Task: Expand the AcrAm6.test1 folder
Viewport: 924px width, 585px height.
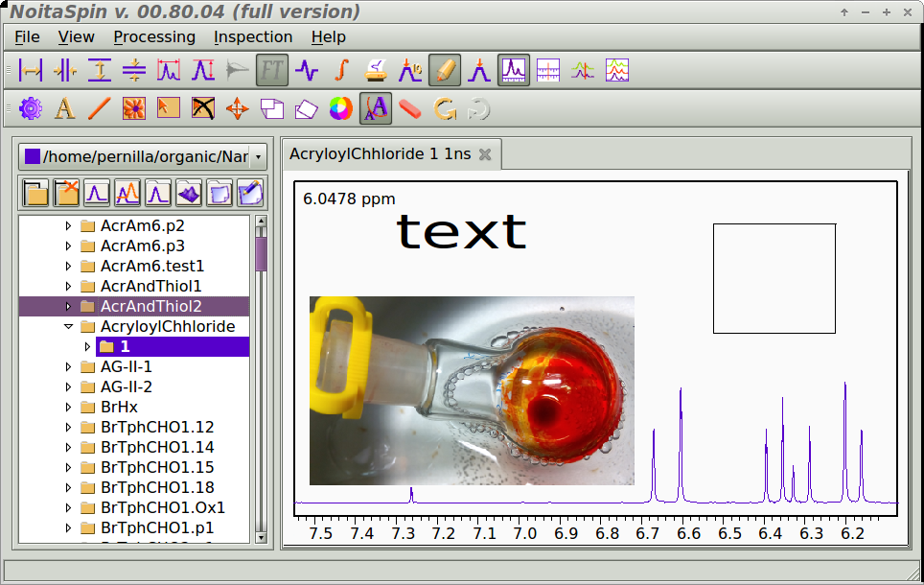Action: point(68,266)
